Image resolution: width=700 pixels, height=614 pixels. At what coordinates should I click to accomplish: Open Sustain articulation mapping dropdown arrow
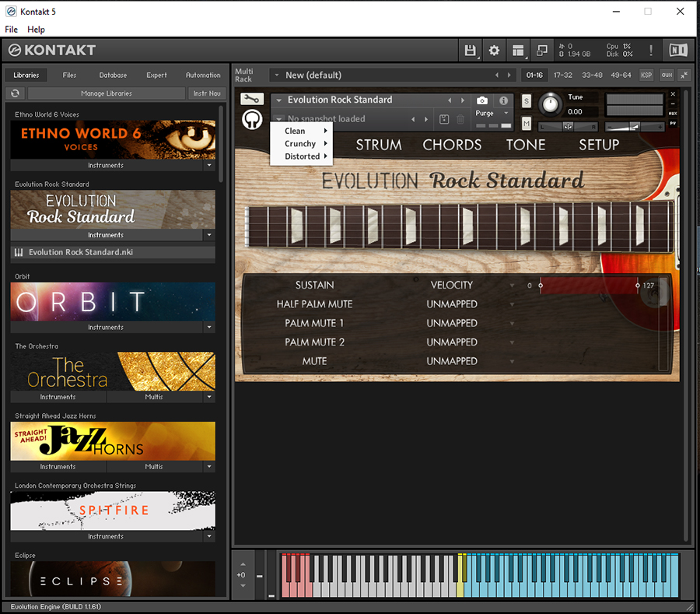point(512,286)
